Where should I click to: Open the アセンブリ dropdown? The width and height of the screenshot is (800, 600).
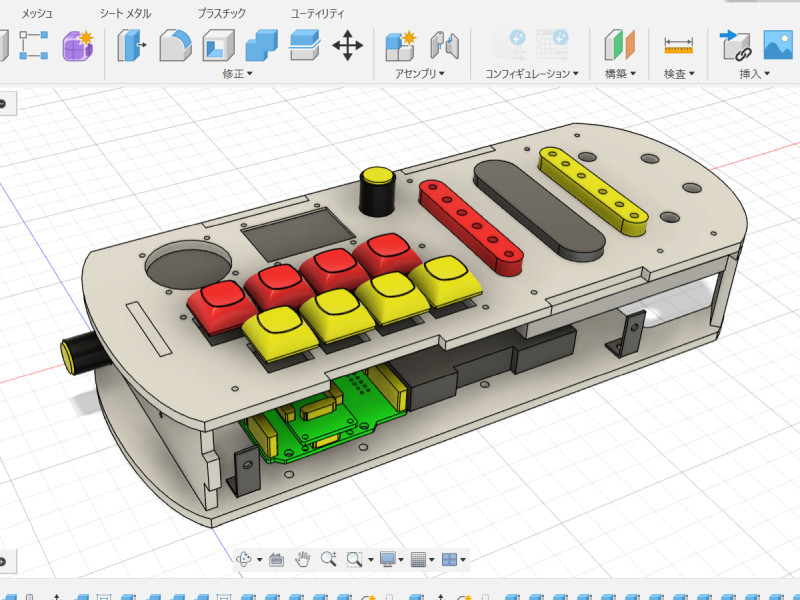(x=419, y=74)
